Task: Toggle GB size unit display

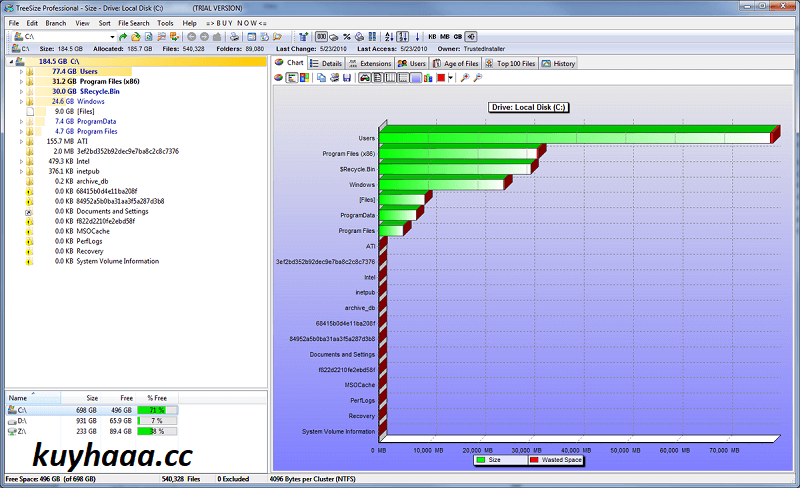Action: point(458,37)
